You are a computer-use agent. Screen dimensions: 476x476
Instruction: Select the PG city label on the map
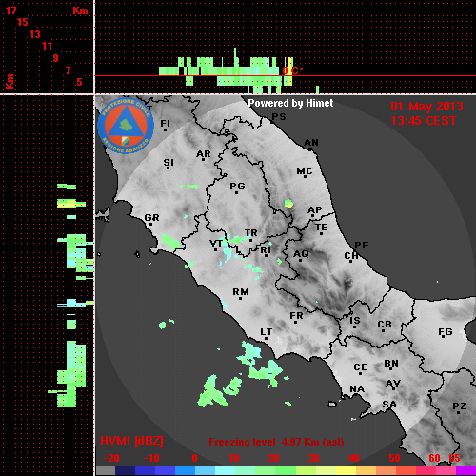coord(237,187)
